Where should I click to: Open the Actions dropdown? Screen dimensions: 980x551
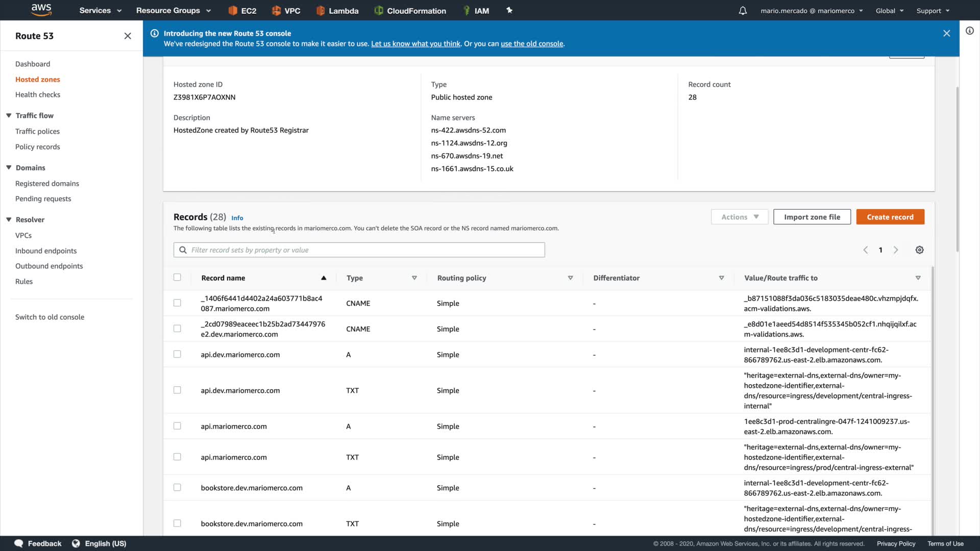point(740,217)
